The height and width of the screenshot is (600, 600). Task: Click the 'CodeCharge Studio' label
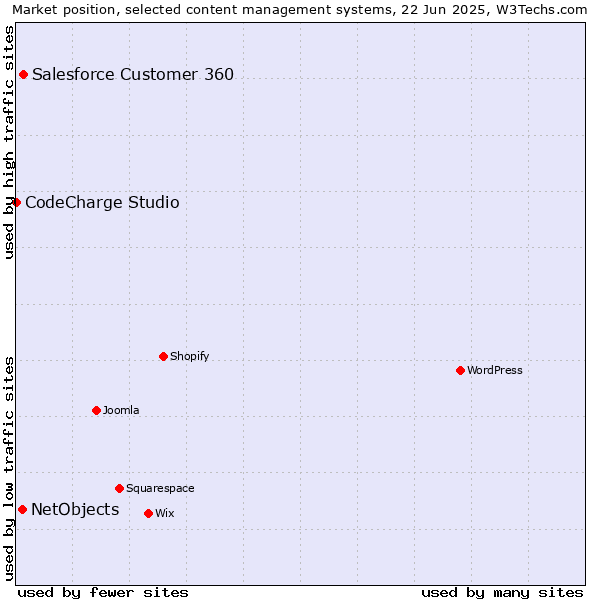pyautogui.click(x=102, y=202)
